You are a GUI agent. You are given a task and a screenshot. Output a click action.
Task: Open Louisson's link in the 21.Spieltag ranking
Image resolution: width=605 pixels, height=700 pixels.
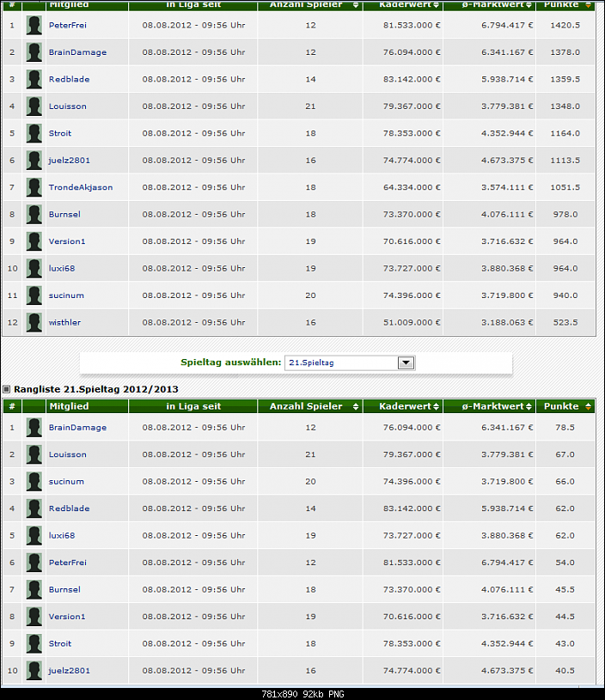(67, 454)
